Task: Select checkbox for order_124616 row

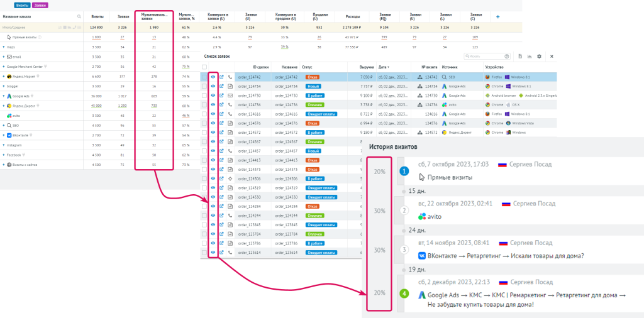Action: coord(204,114)
